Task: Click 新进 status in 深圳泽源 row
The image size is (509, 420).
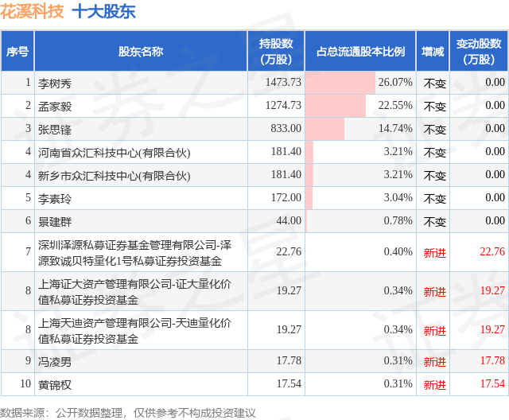Action: coord(435,253)
